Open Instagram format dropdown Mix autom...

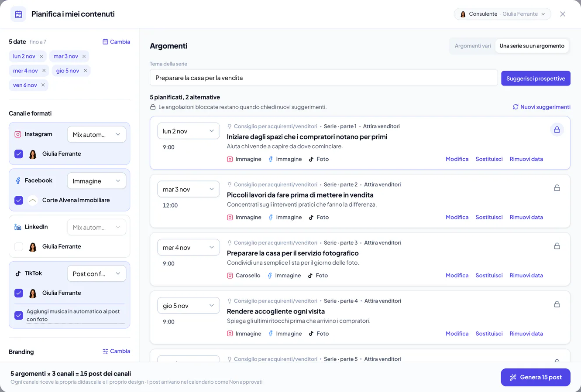(x=96, y=134)
